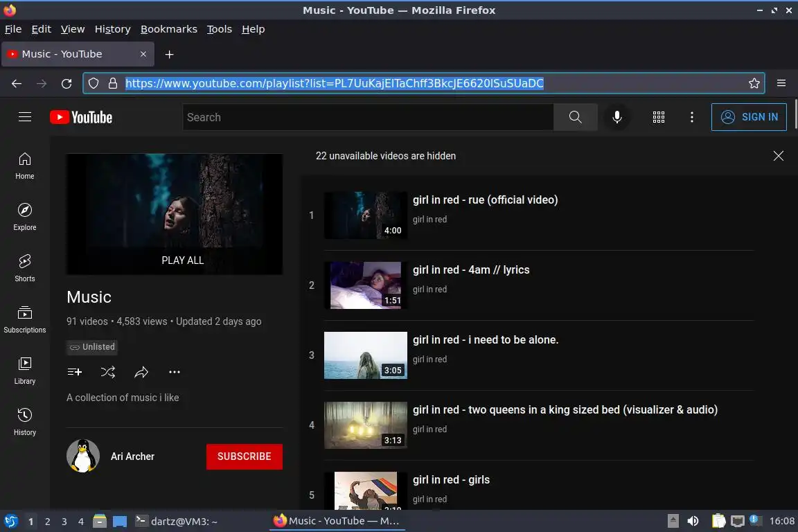Click thumbnail of two queens video (3:13)

point(366,425)
